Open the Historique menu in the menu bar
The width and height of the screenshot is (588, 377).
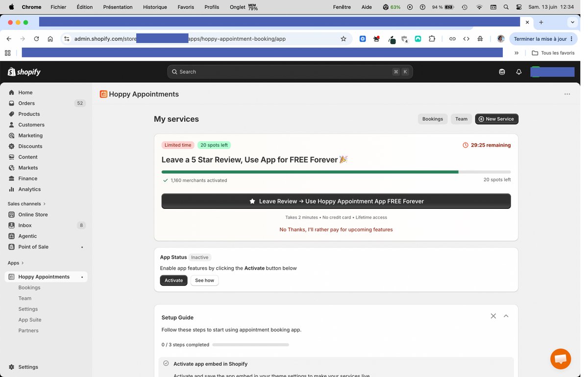click(x=155, y=7)
